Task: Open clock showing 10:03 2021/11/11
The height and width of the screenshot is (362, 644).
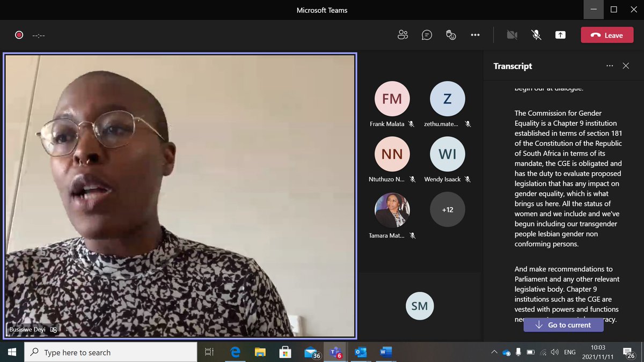Action: coord(598,352)
